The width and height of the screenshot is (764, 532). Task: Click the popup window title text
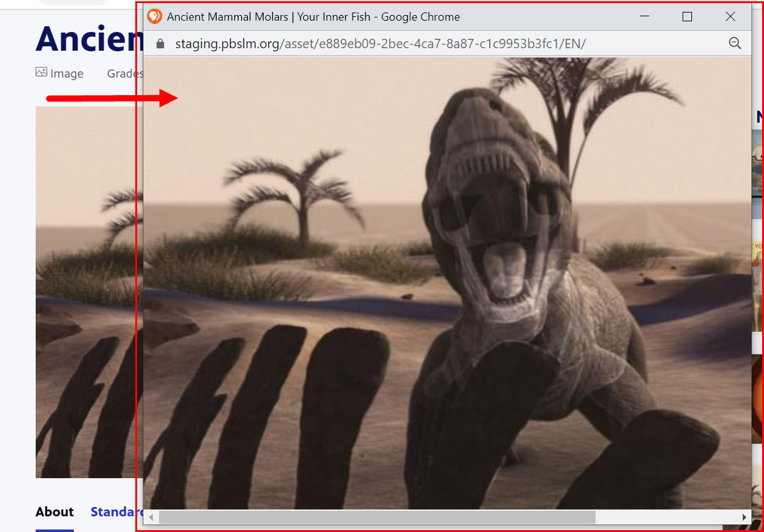click(x=313, y=17)
